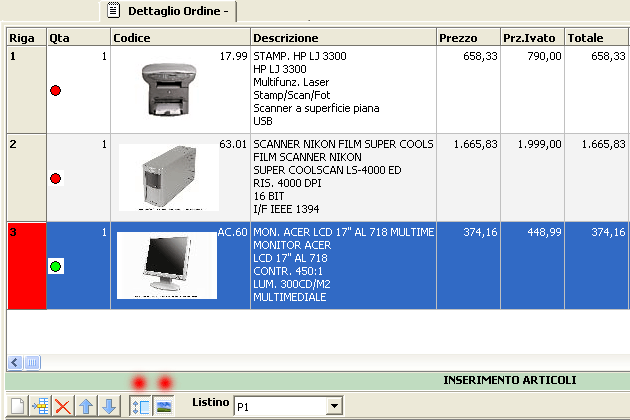Click the Prz.Ivato column header
Screen dimensions: 630x420
[532, 38]
